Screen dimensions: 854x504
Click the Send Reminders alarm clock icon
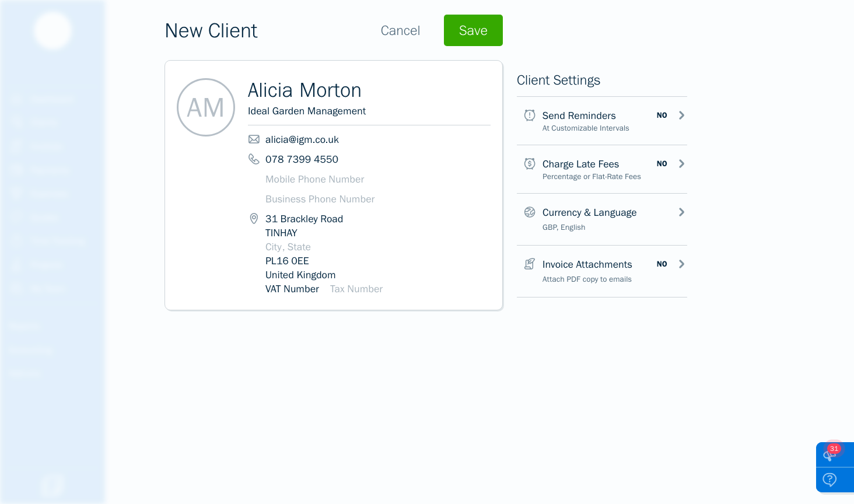pyautogui.click(x=529, y=116)
